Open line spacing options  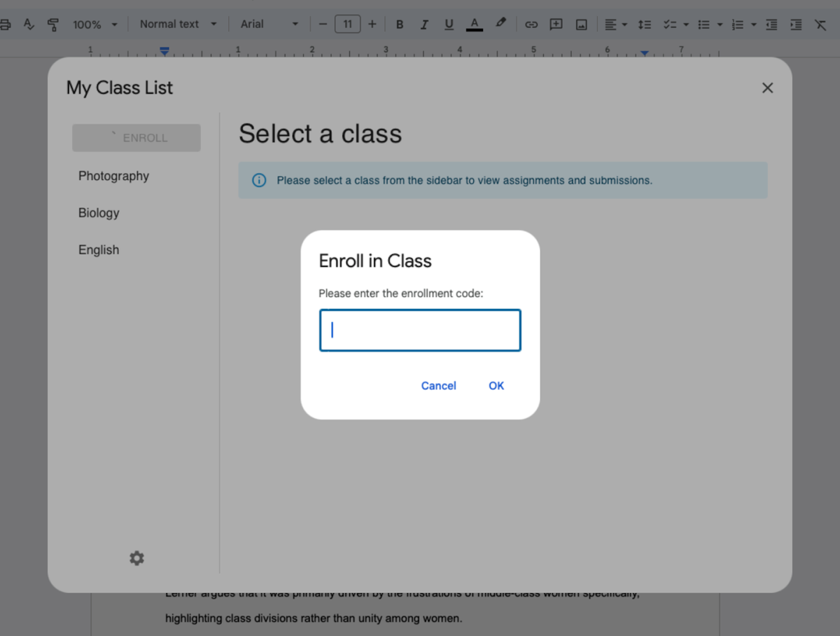pyautogui.click(x=644, y=24)
